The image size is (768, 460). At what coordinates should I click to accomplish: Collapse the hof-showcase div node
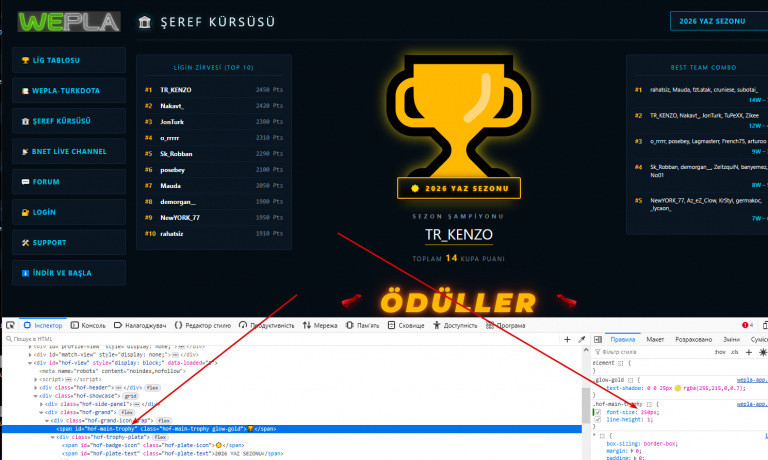click(x=36, y=396)
